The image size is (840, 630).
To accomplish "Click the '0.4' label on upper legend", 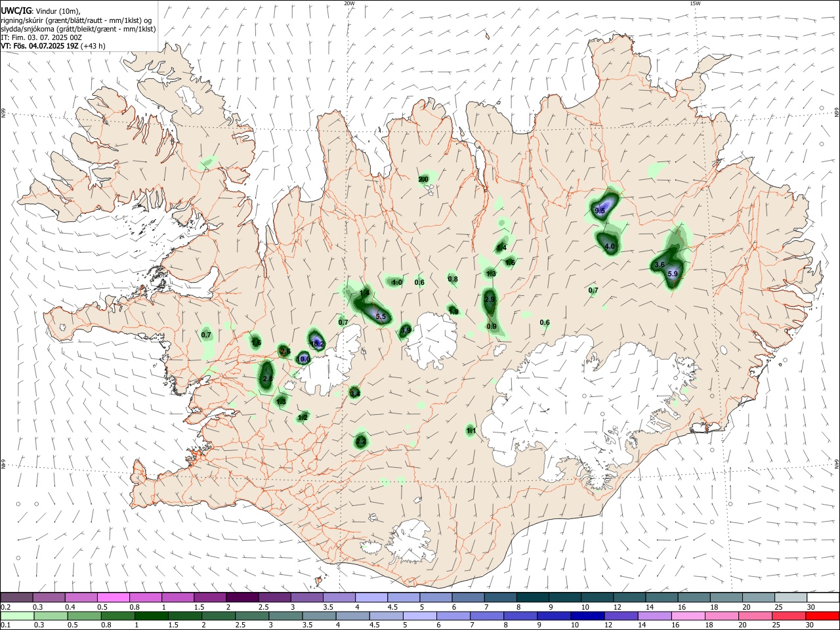I will pos(71,607).
